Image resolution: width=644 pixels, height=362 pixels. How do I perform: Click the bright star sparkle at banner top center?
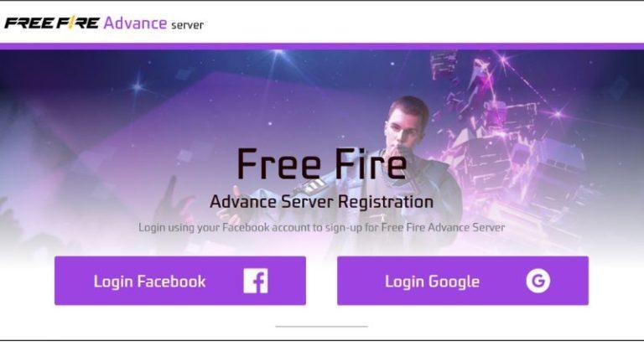(x=278, y=53)
